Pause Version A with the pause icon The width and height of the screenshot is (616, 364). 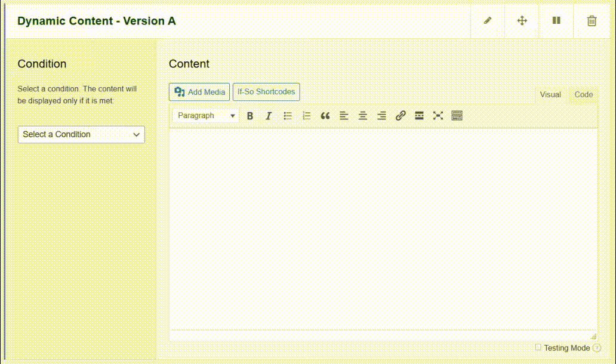556,21
